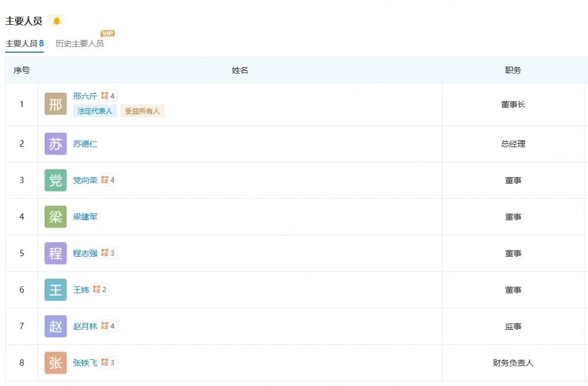The height and width of the screenshot is (386, 588).
Task: Open the 邢六斤 person link
Action: coord(85,96)
